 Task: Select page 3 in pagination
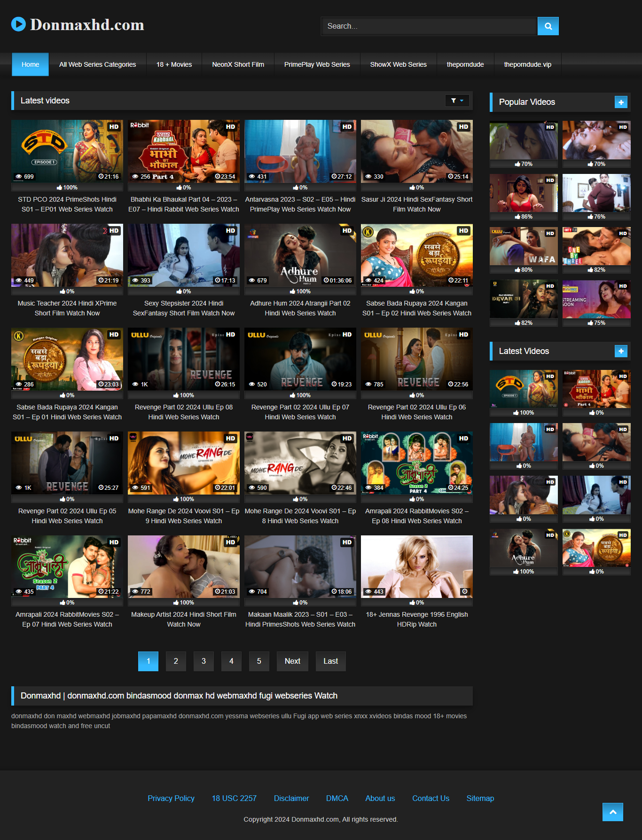pyautogui.click(x=204, y=661)
